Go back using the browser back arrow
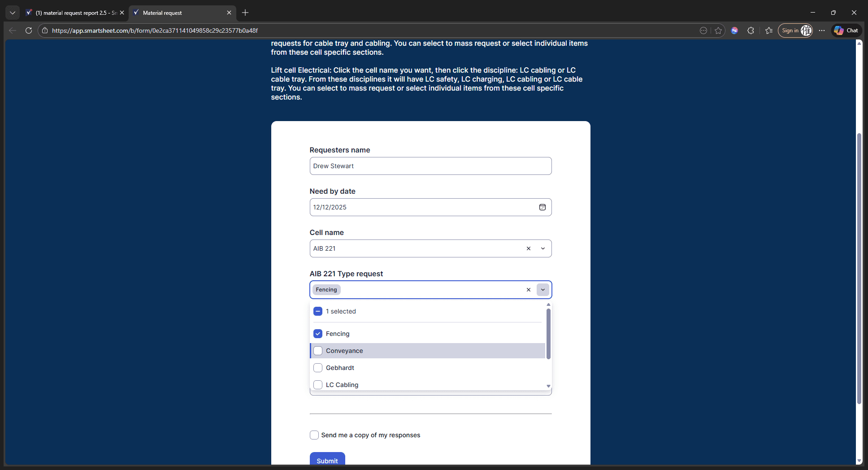Image resolution: width=868 pixels, height=470 pixels. click(x=13, y=30)
